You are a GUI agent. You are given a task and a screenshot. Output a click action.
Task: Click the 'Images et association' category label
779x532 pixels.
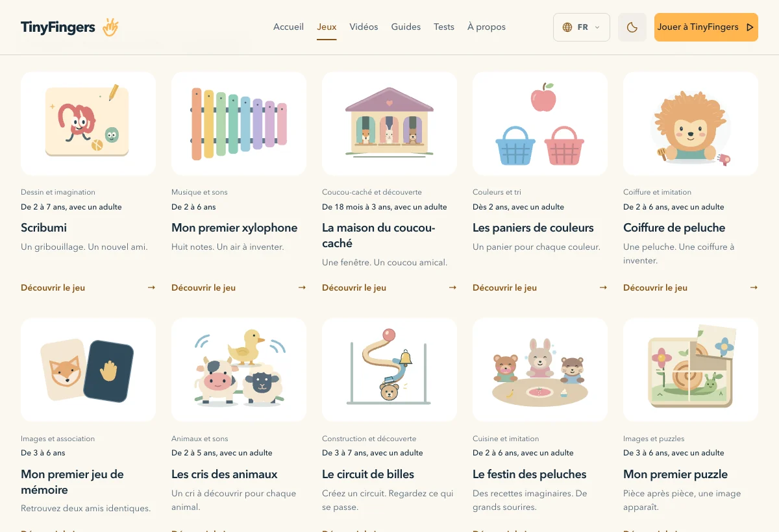coord(58,439)
